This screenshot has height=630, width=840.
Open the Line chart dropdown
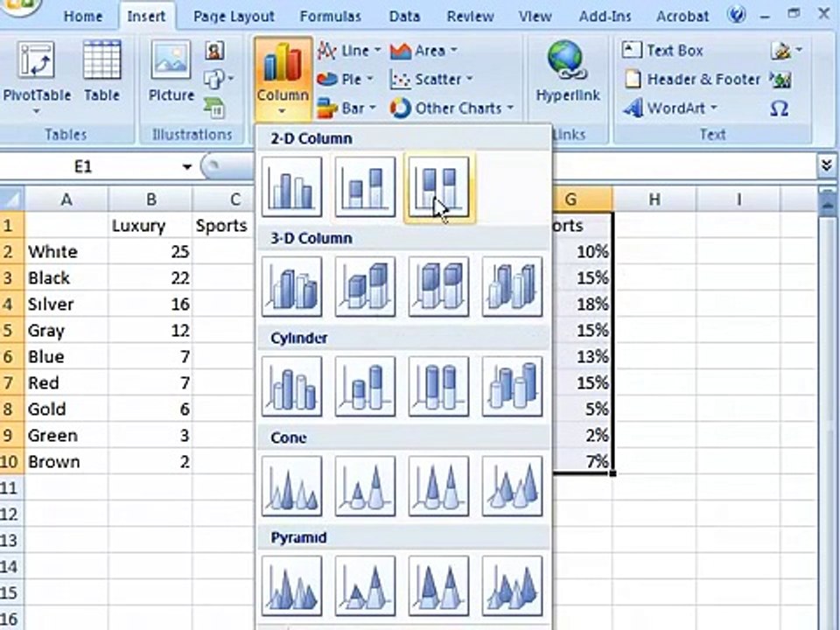(x=349, y=51)
